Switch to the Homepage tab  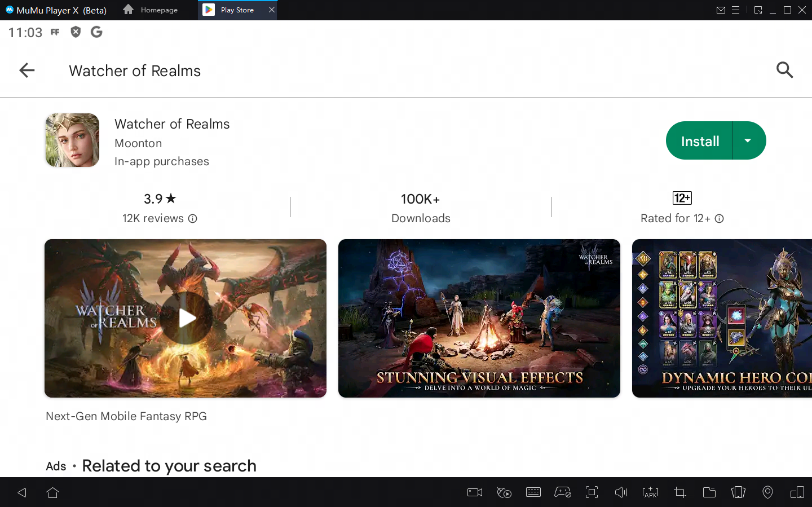pos(151,10)
